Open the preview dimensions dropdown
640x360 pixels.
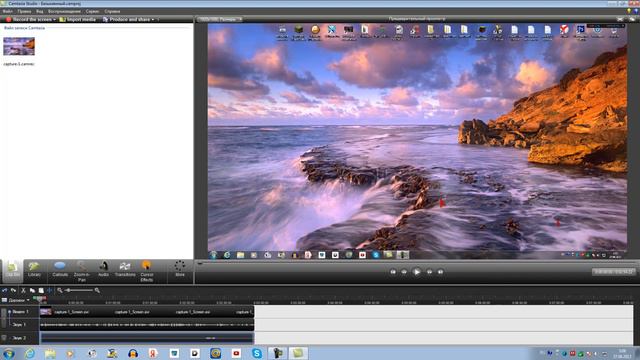point(220,19)
